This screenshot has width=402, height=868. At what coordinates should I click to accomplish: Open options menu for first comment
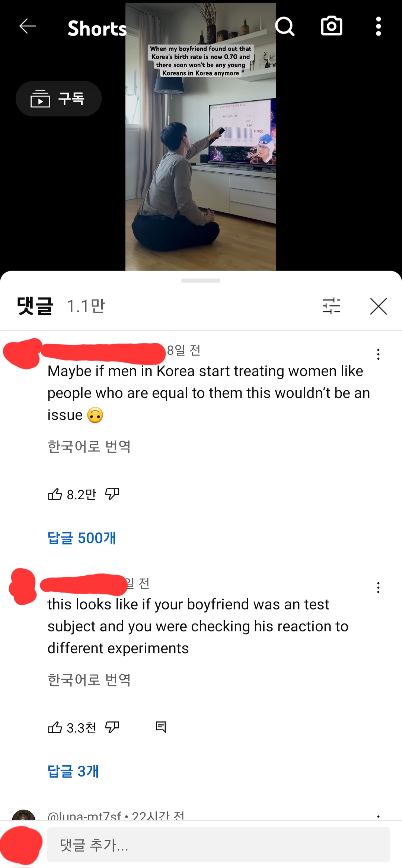pyautogui.click(x=378, y=354)
